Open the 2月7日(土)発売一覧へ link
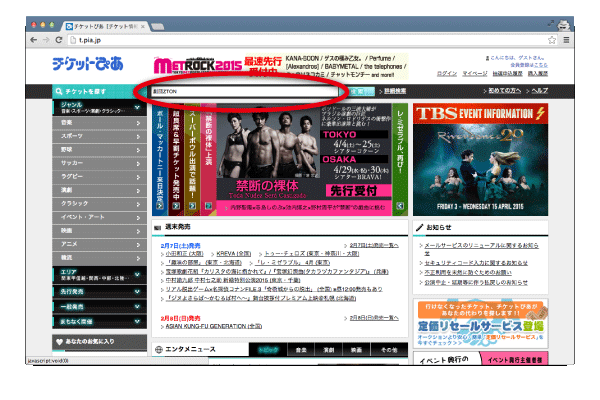Image resolution: width=600 pixels, height=400 pixels. pos(374,245)
